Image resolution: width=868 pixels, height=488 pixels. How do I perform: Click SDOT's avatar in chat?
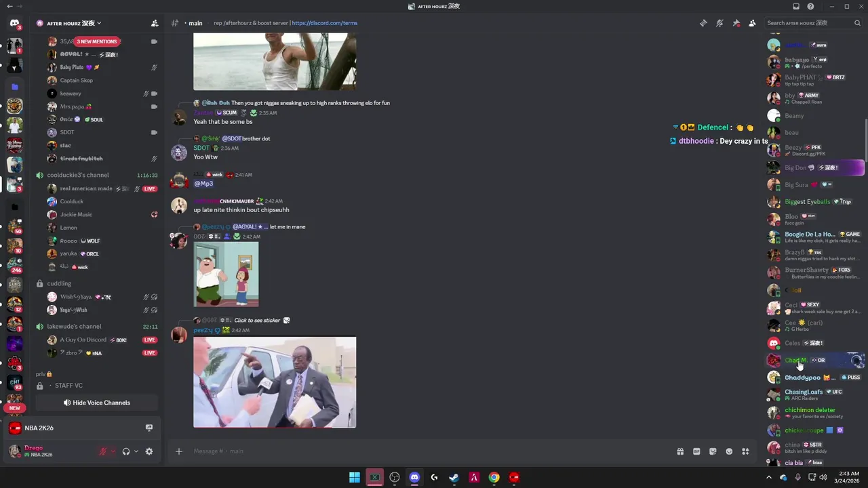coord(179,152)
